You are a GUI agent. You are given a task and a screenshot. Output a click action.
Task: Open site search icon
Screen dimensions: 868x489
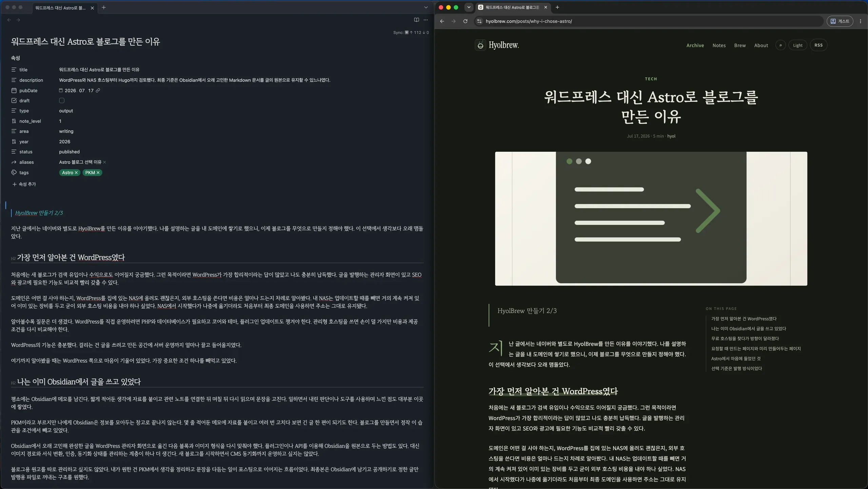[x=781, y=45]
